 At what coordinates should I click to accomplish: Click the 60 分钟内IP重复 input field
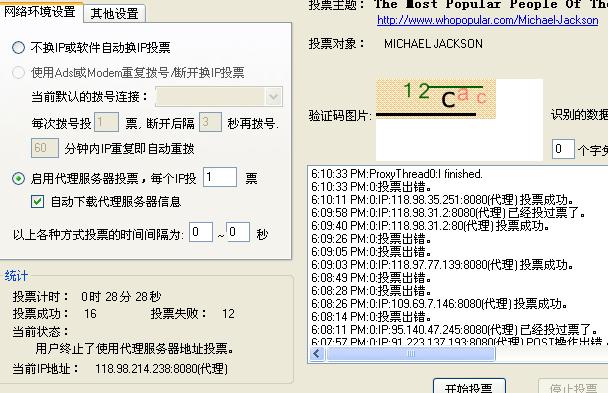pyautogui.click(x=45, y=148)
